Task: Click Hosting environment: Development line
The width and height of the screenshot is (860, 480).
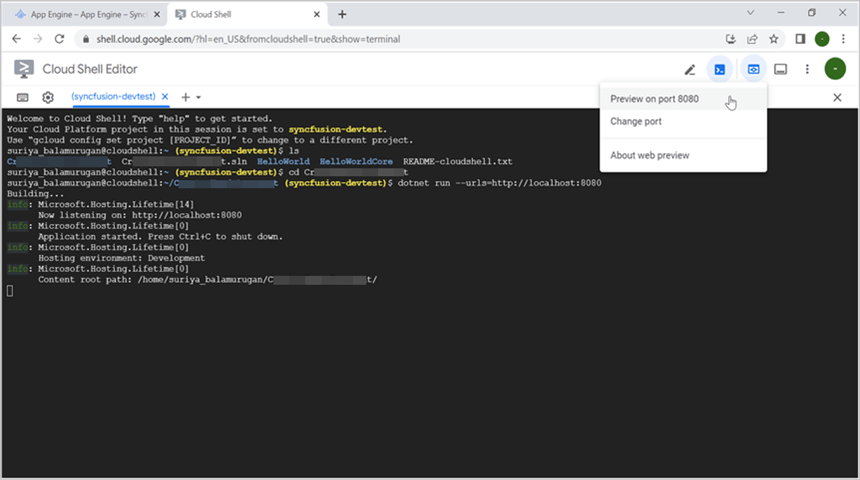Action: click(x=121, y=258)
